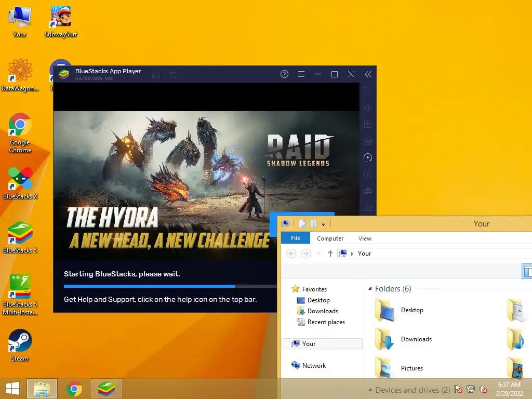Click the BlueStacks home icon
The width and height of the screenshot is (532, 399).
pyautogui.click(x=156, y=75)
